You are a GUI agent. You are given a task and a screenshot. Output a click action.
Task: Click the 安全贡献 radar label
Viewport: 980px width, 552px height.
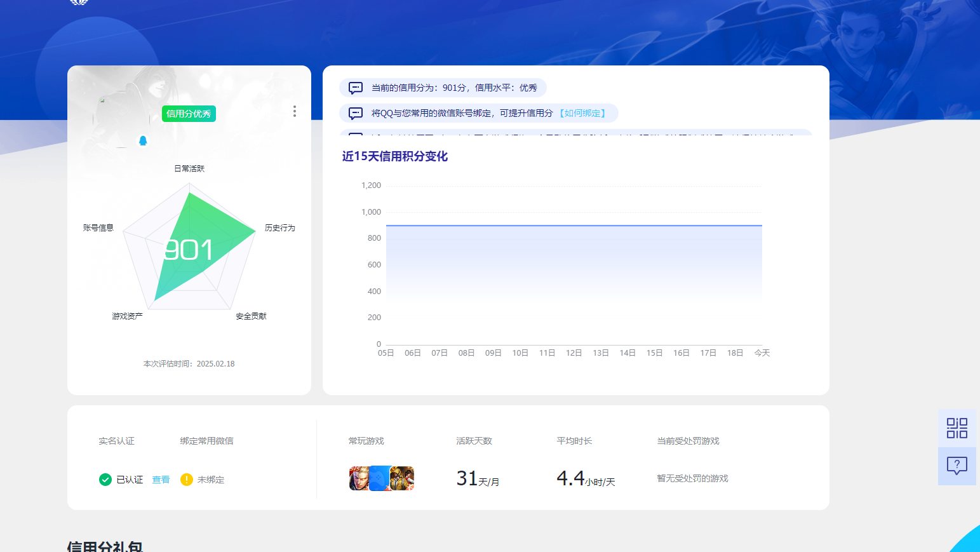click(251, 316)
